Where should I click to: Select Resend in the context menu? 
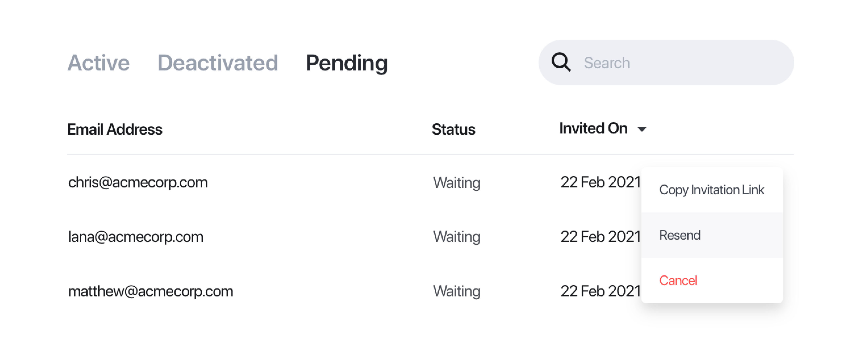coord(712,235)
